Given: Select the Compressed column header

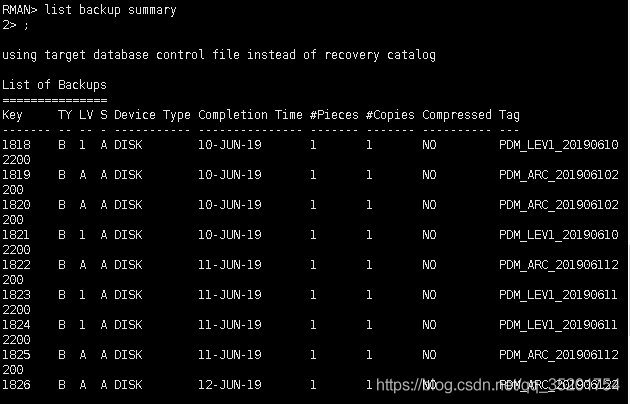Looking at the screenshot, I should coord(457,115).
